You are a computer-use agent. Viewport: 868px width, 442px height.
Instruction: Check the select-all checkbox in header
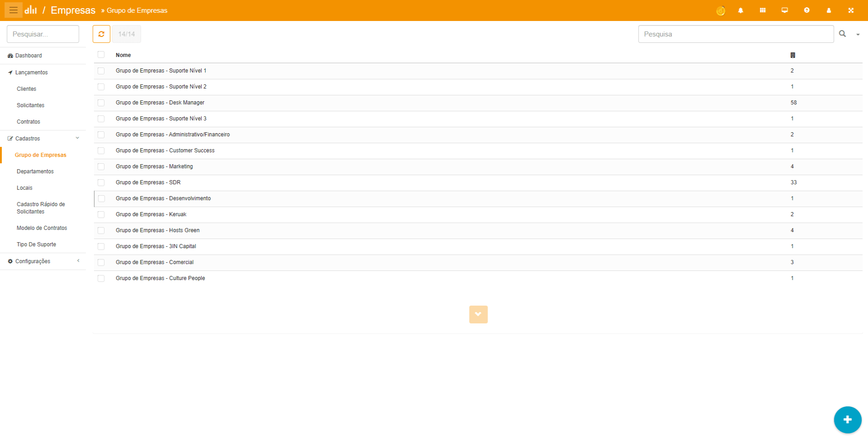coord(101,55)
